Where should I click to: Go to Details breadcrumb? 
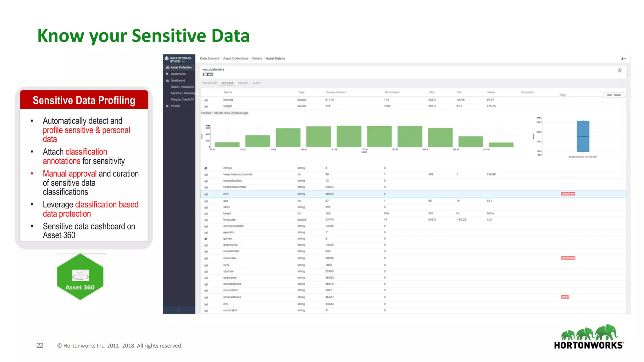pos(257,58)
